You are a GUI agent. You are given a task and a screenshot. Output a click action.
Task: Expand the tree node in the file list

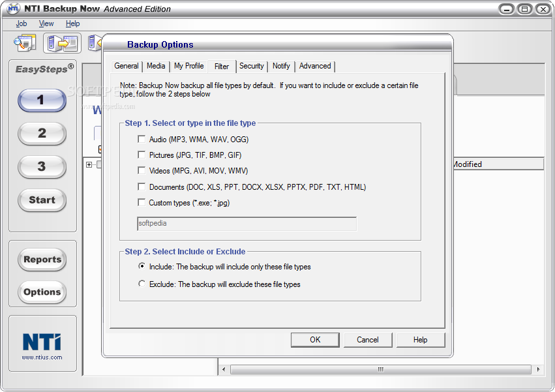[x=89, y=164]
